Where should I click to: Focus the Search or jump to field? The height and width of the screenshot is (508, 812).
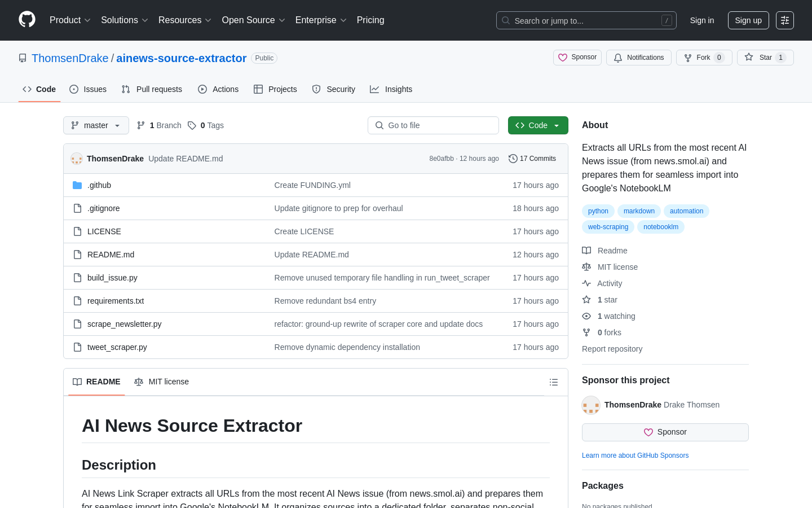586,20
